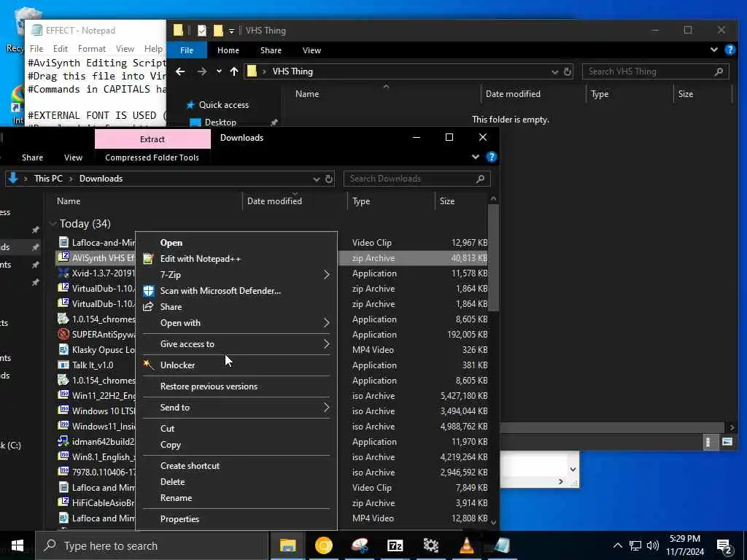Open 7-Zip from the taskbar

tap(395, 545)
